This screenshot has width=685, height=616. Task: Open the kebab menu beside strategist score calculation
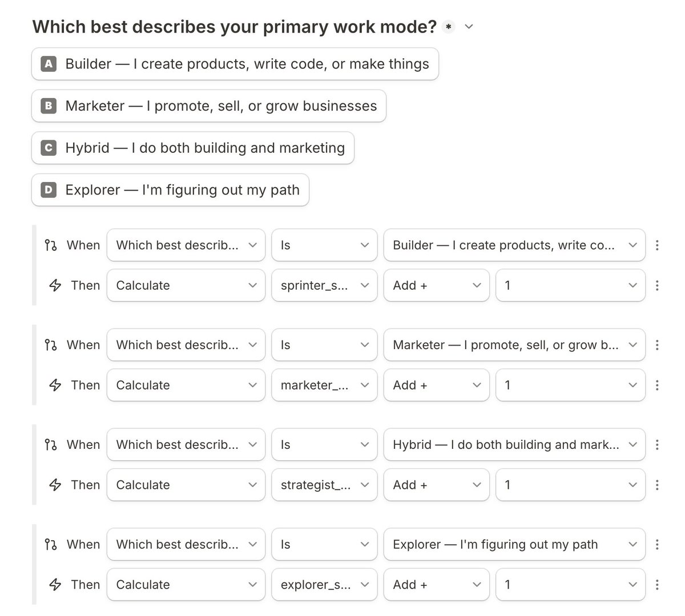657,485
